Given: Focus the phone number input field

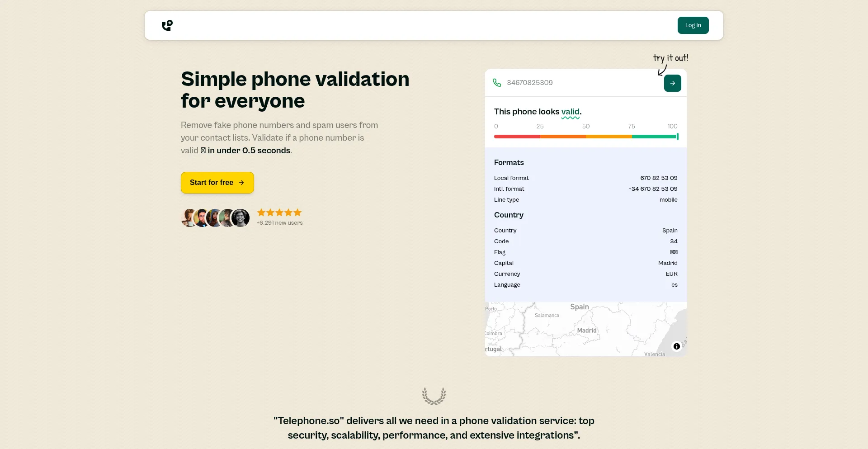Looking at the screenshot, I should [x=579, y=83].
